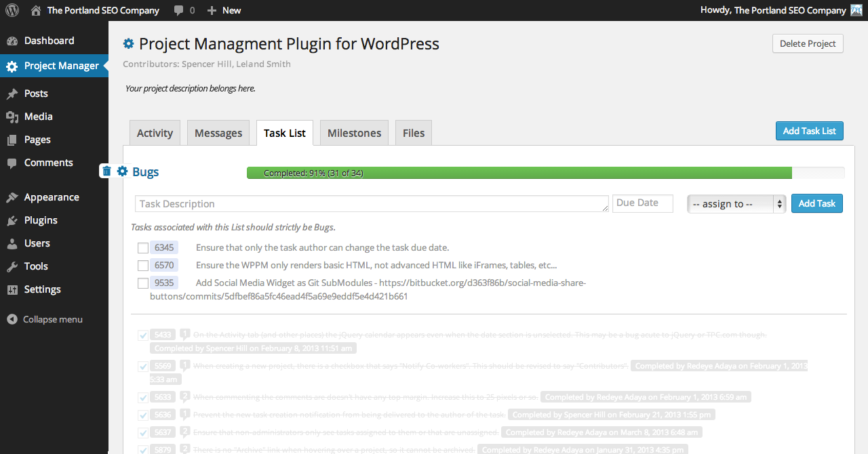Open the New content menu in admin bar

tap(224, 10)
